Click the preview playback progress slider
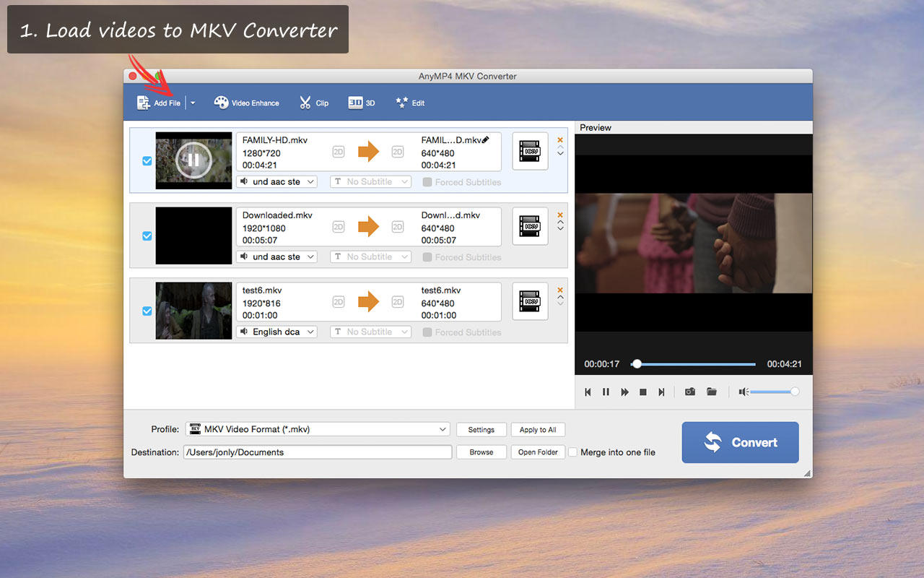 (693, 364)
